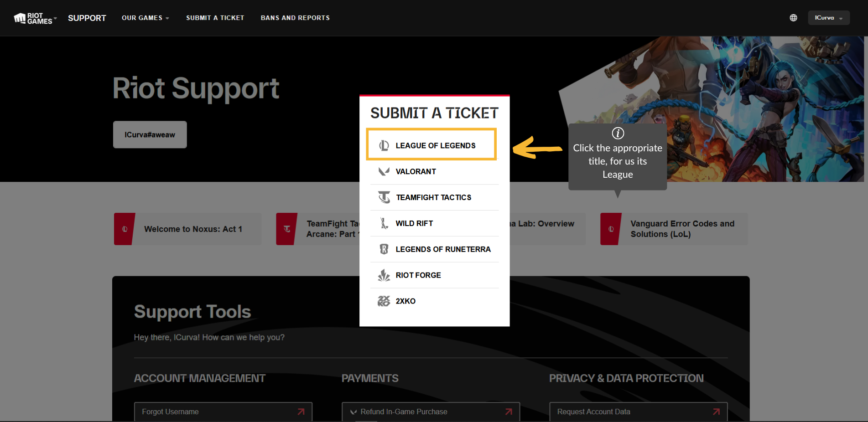Click arrow icon on Forgot Username
Viewport: 868px width, 422px height.
click(x=301, y=412)
